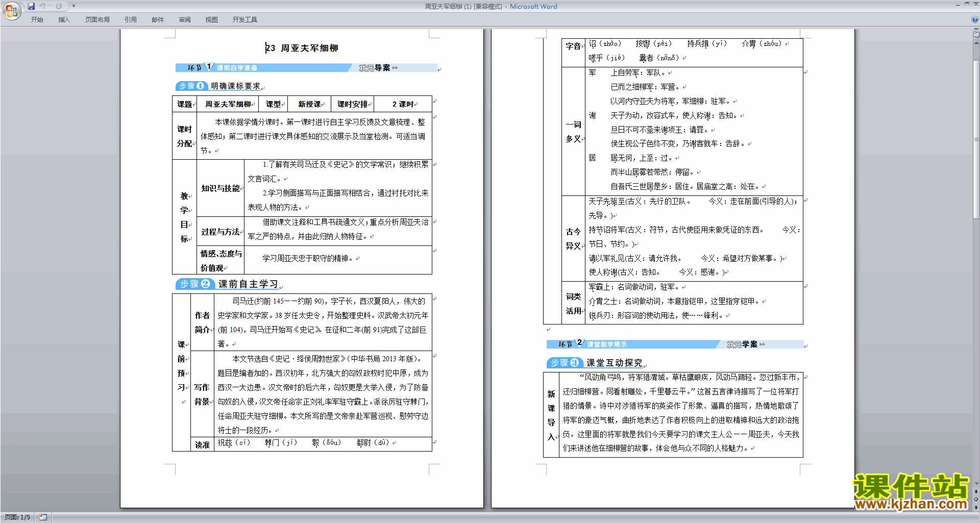Click heading 课前自主学习

pos(248,284)
